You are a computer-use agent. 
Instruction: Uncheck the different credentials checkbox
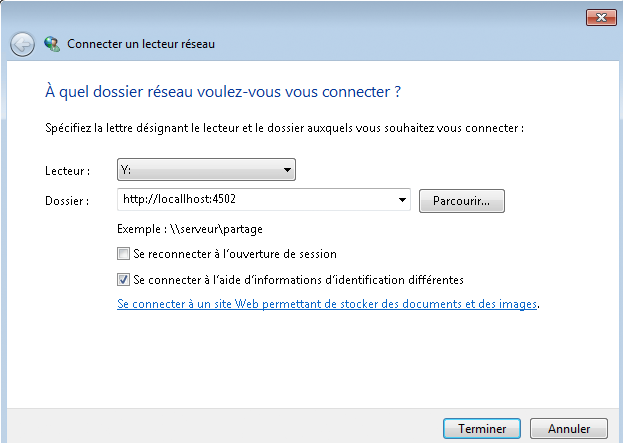coord(123,280)
